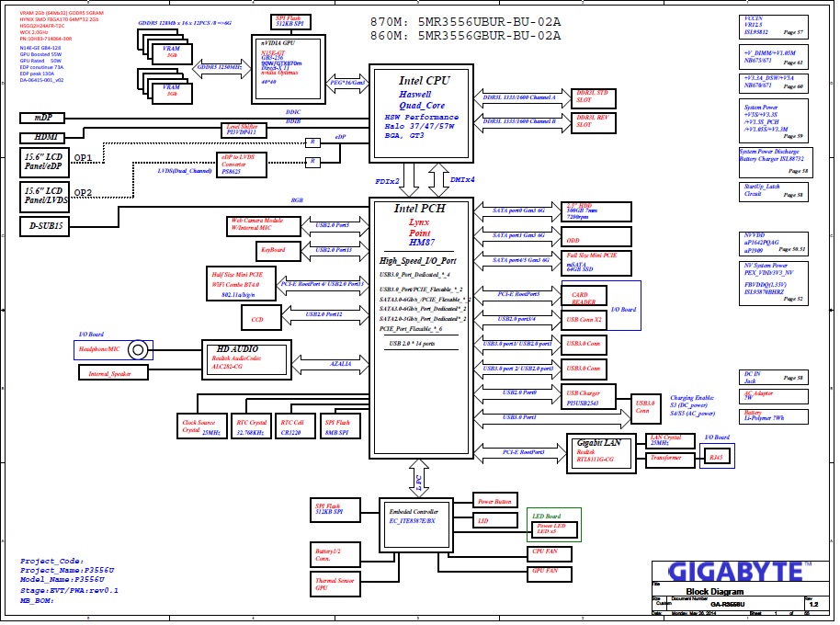The image size is (840, 625).
Task: Click the "AC Adaptor" box
Action: pos(774,396)
